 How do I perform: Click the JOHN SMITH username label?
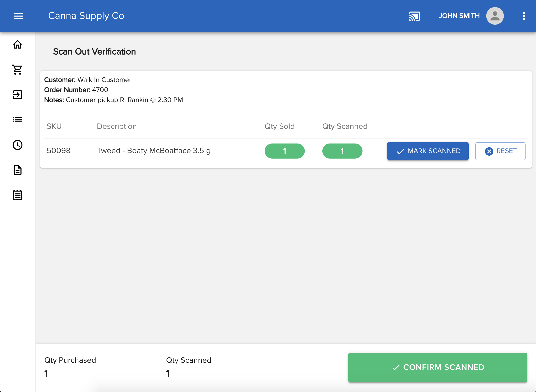click(459, 16)
